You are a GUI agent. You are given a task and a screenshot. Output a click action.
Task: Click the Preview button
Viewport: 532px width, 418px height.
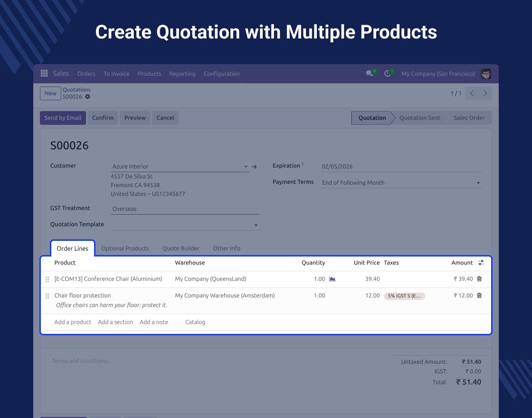tap(135, 118)
